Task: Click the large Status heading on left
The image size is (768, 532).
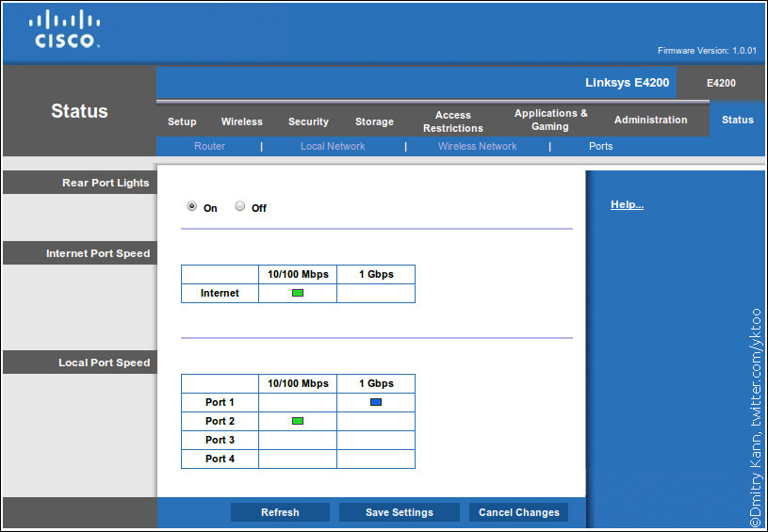Action: 79,110
